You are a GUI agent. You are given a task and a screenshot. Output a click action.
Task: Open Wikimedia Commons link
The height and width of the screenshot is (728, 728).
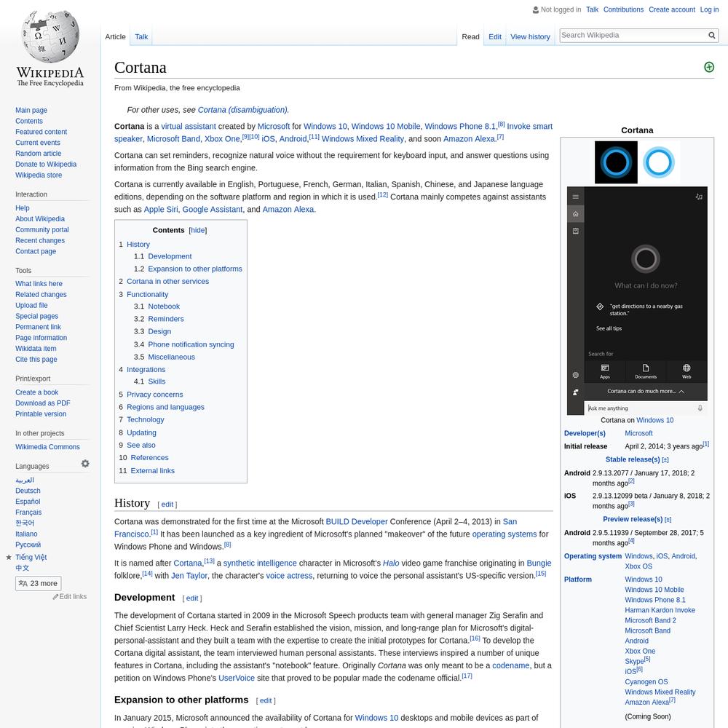click(47, 447)
